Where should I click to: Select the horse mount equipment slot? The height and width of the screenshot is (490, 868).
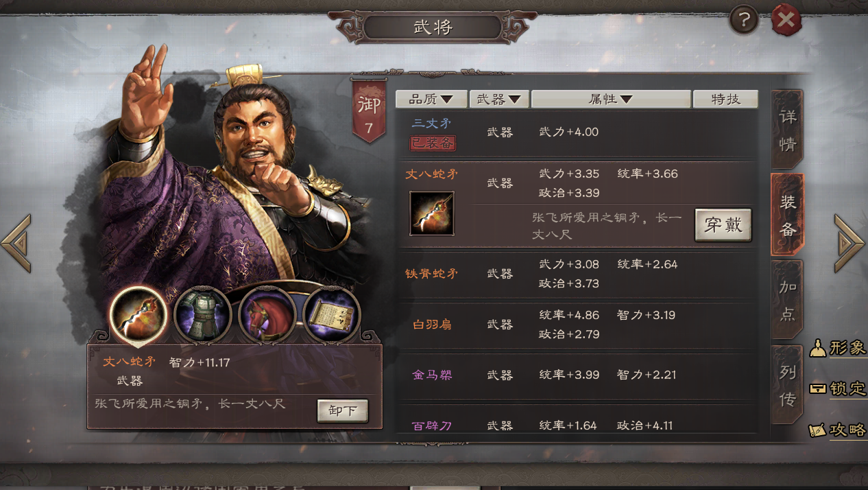267,315
